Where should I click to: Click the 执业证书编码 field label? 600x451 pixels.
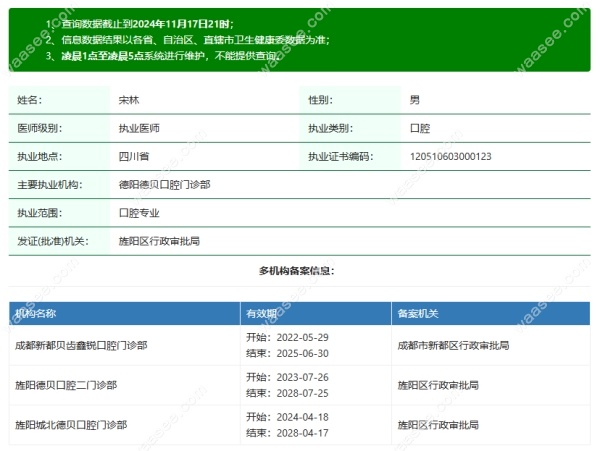(x=341, y=156)
